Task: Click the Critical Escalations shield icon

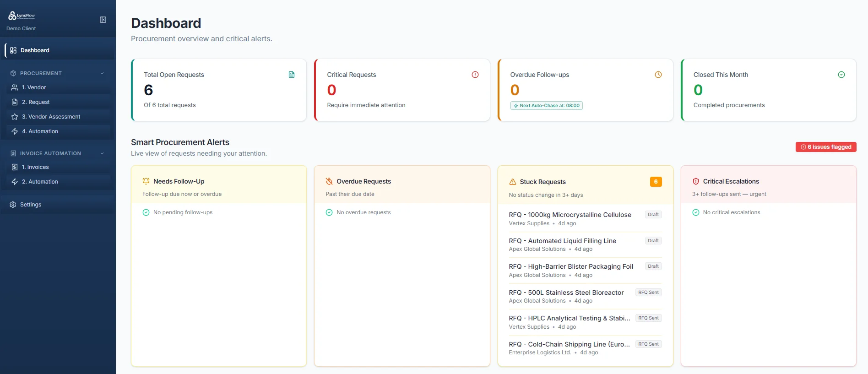Action: pyautogui.click(x=696, y=181)
